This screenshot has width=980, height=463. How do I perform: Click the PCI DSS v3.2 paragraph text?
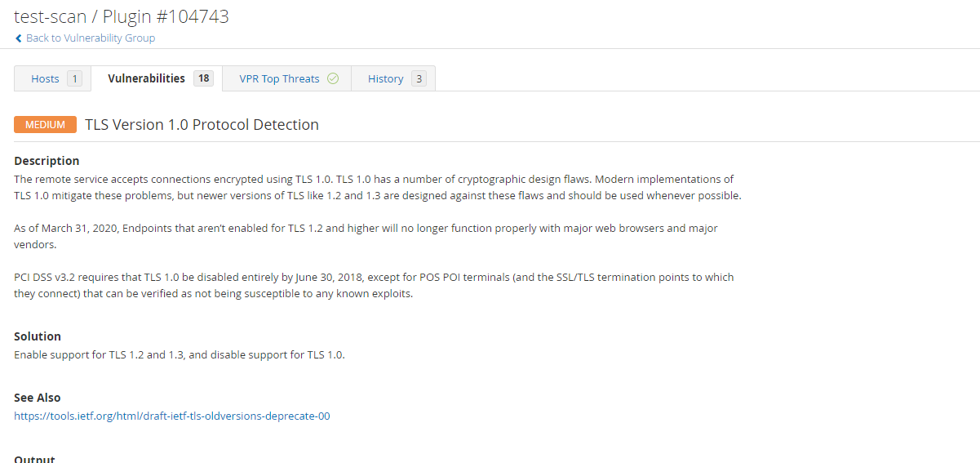(x=374, y=285)
